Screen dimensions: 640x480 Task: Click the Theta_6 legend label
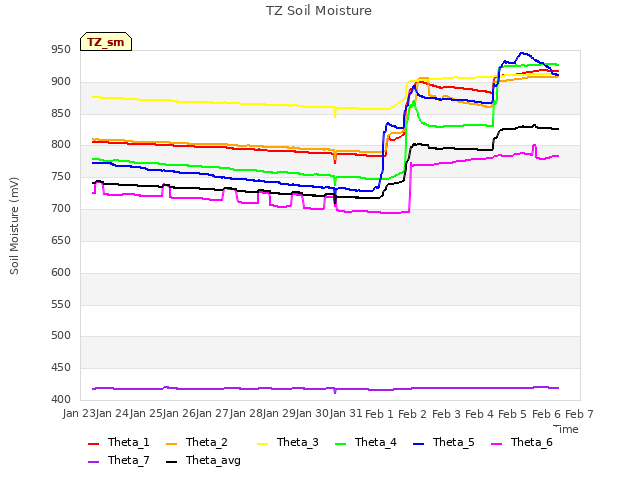[x=531, y=442]
